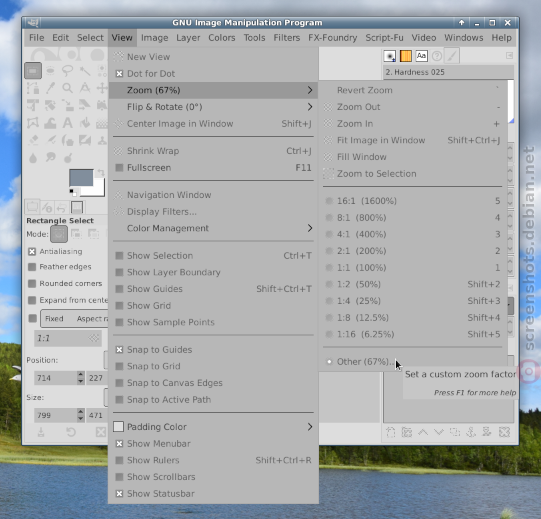Reset colors to default black and white
This screenshot has height=519, width=541.
[x=72, y=192]
